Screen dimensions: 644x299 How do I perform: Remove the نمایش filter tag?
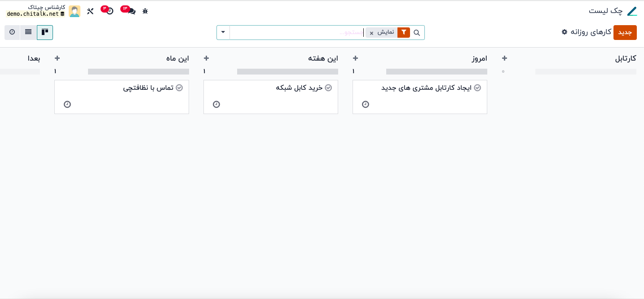(x=371, y=33)
